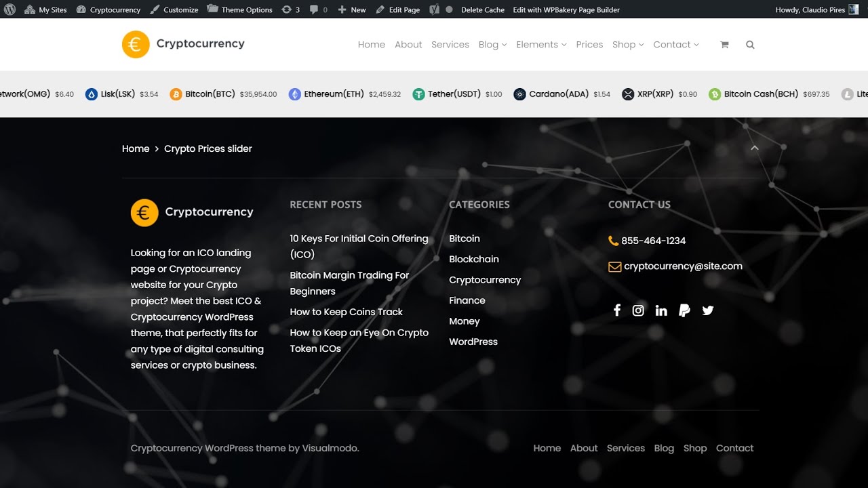Open the Money category

click(x=465, y=321)
